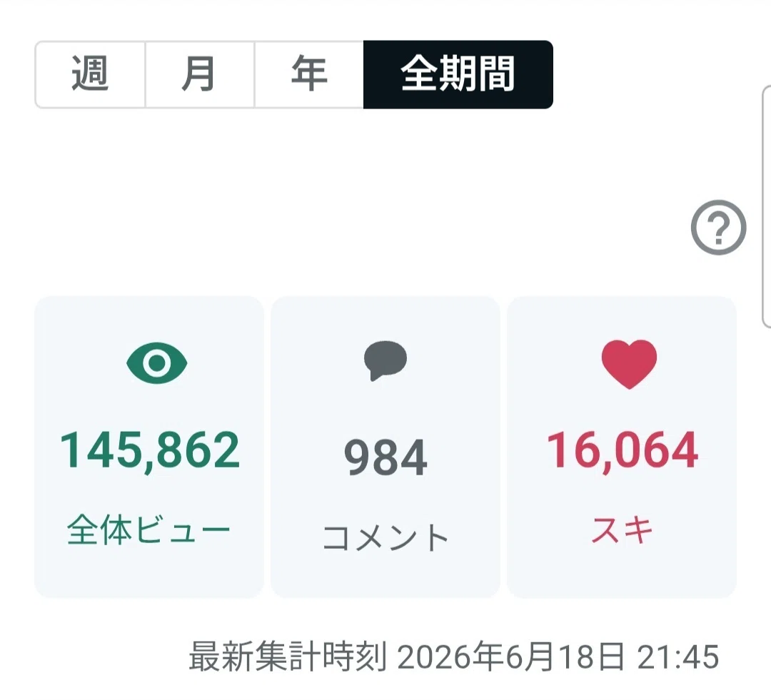Click the コメント label
The height and width of the screenshot is (700, 771).
[x=385, y=537]
